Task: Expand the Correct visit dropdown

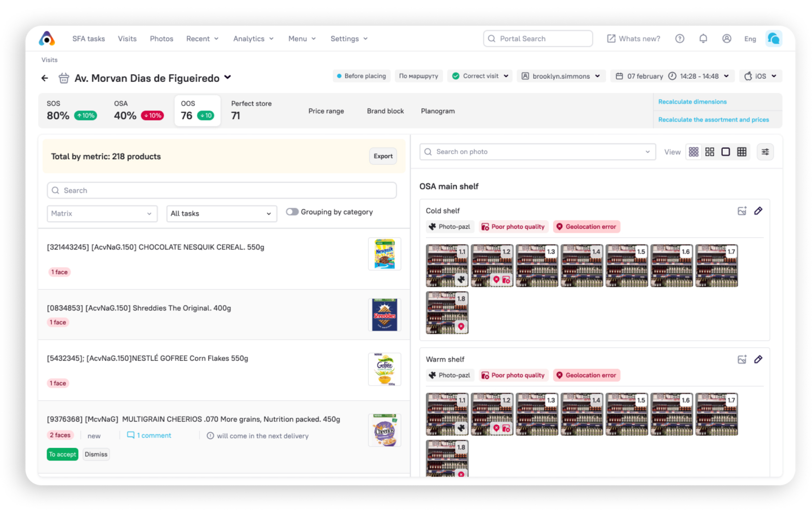Action: [x=480, y=76]
